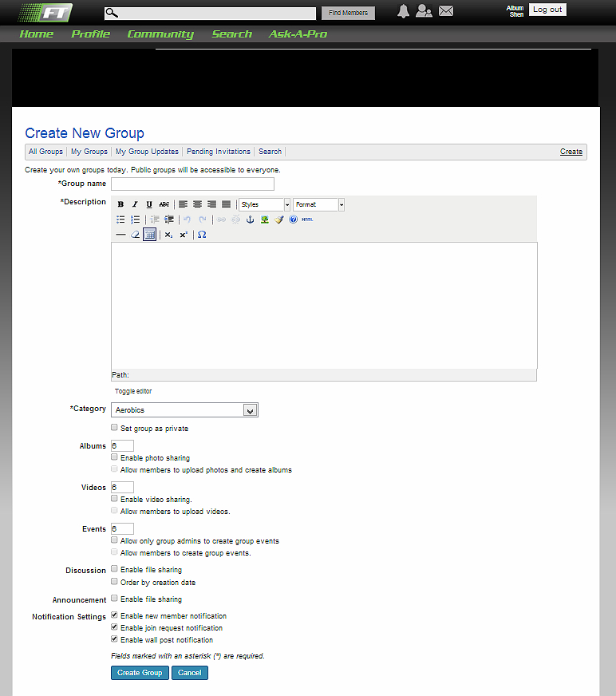Uncheck Enable wall post notification
Viewport: 616px width, 696px height.
[115, 639]
